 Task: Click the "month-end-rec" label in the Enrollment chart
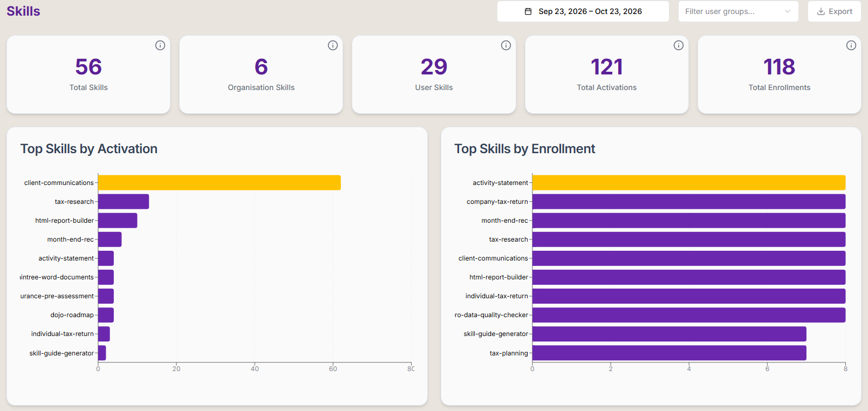[x=505, y=221]
